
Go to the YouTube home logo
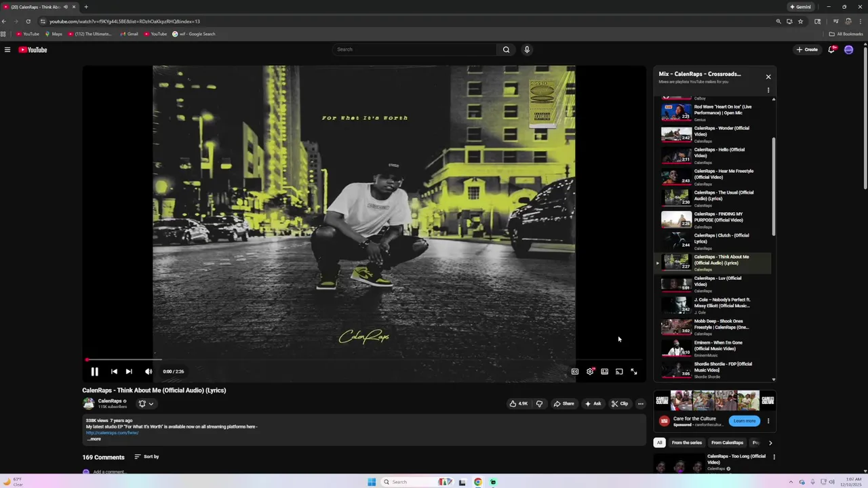coord(33,49)
